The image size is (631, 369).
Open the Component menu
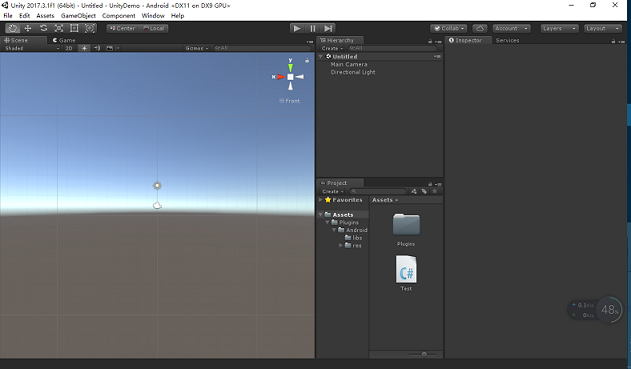tap(119, 16)
